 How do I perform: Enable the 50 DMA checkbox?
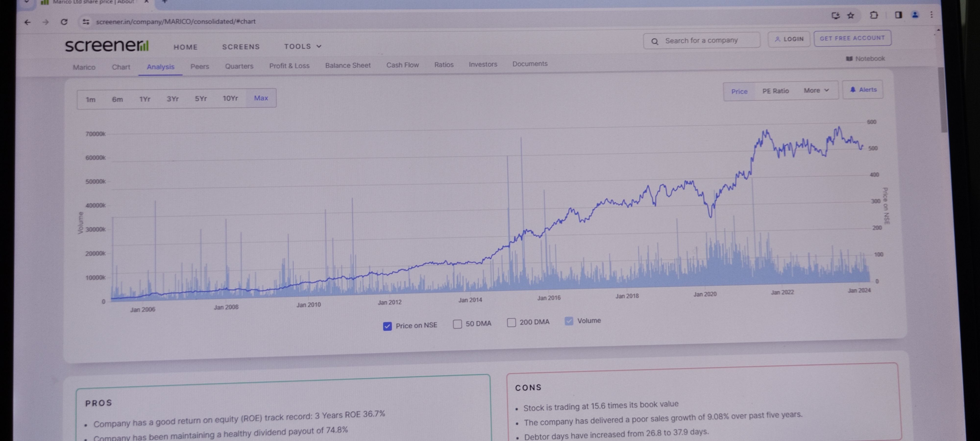click(457, 324)
